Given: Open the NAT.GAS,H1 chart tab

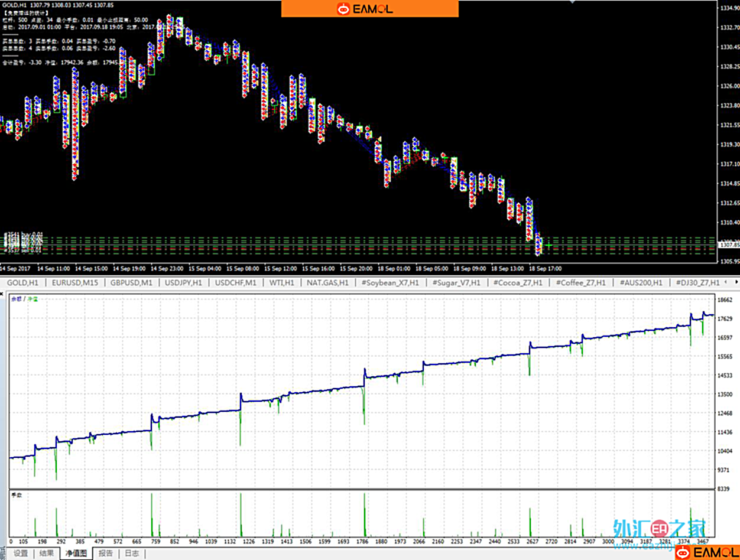Looking at the screenshot, I should (327, 283).
